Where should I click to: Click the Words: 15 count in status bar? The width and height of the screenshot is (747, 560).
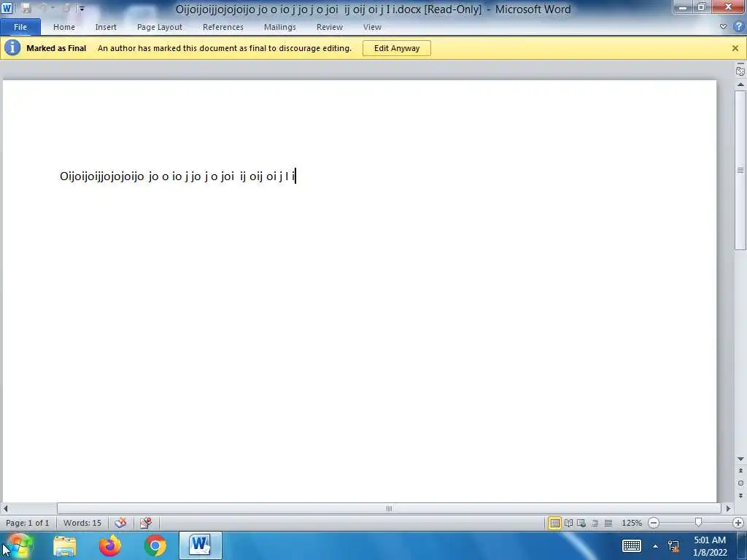tap(82, 523)
